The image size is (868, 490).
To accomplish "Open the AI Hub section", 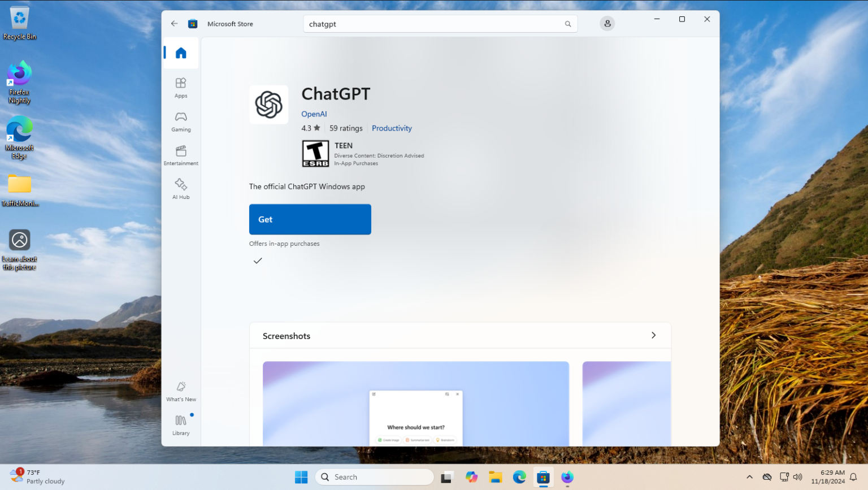I will [x=180, y=188].
